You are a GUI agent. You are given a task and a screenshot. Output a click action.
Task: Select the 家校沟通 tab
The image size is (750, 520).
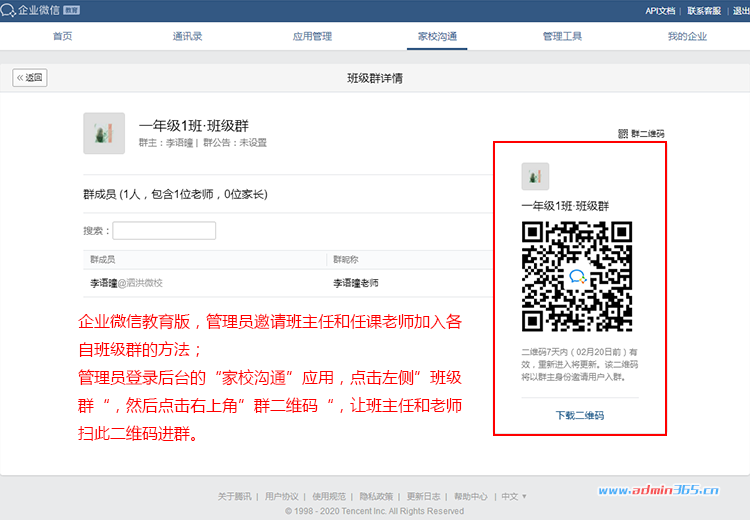(437, 36)
